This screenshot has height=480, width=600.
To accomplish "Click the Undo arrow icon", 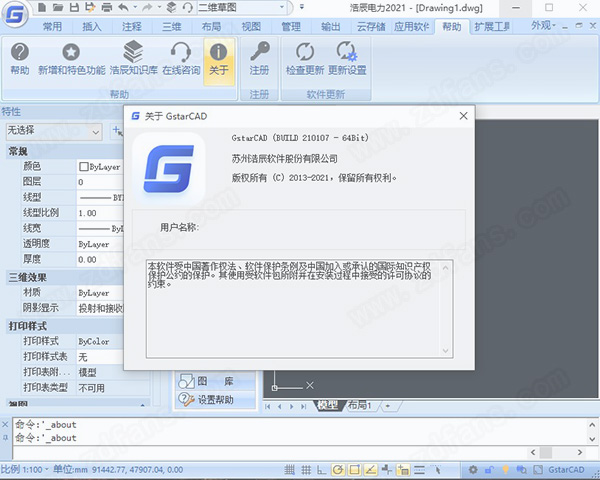I will pos(124,7).
